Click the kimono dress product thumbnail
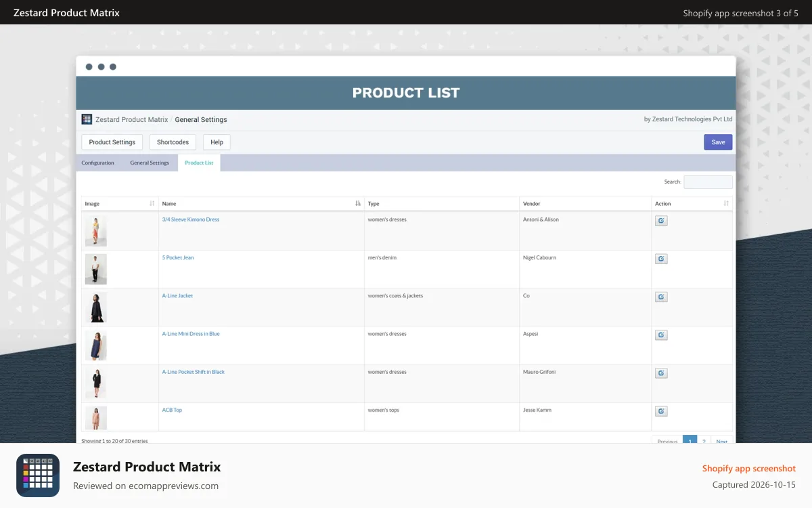This screenshot has width=812, height=508. [95, 231]
